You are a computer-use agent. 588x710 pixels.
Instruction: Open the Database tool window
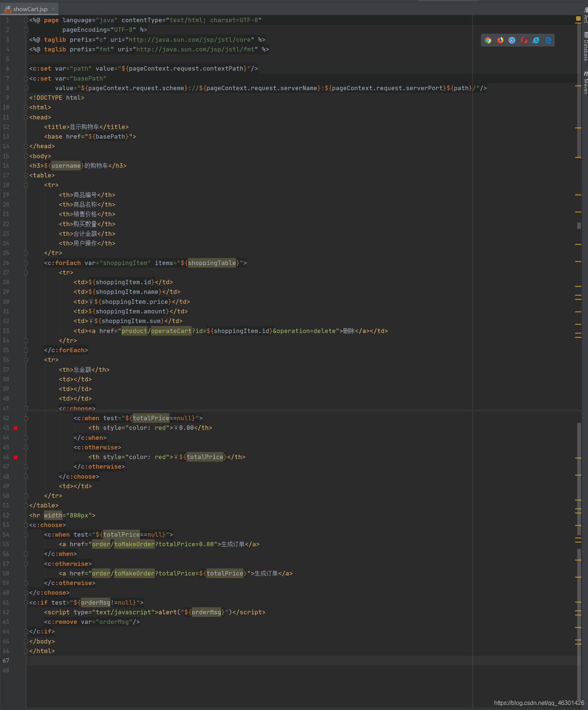point(585,47)
